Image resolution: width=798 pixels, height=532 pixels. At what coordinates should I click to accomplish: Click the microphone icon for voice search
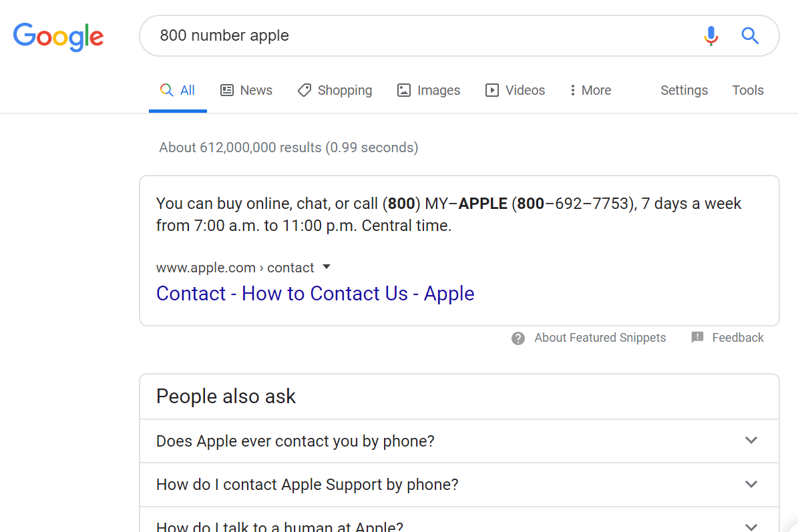pyautogui.click(x=711, y=35)
